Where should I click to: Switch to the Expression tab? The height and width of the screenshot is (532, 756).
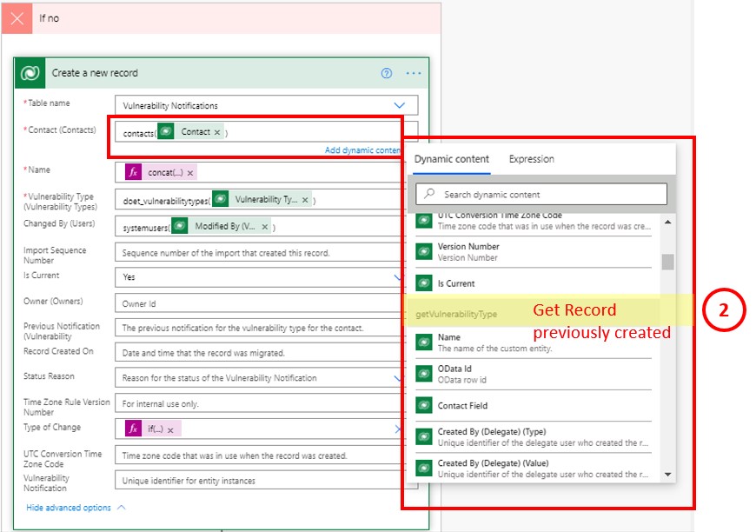click(531, 159)
